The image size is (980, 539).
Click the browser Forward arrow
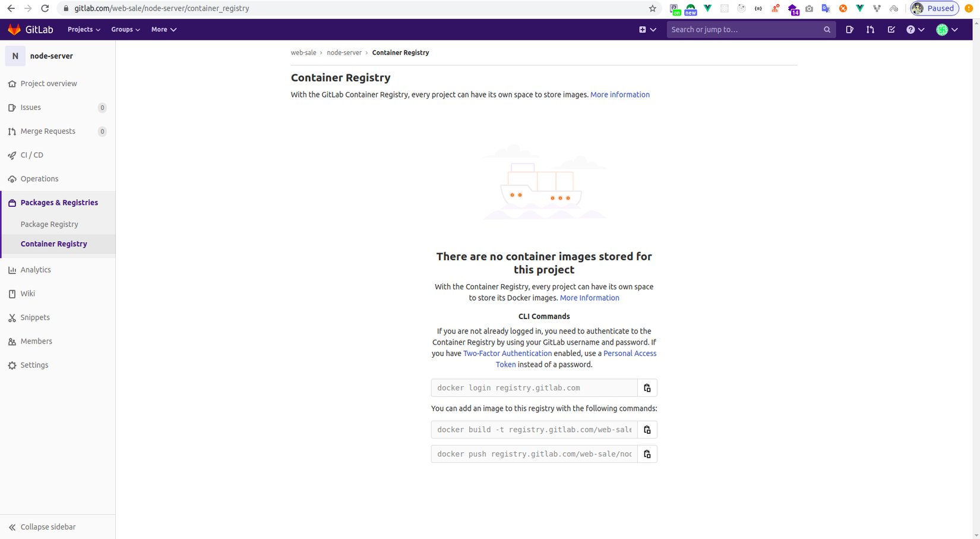point(28,8)
